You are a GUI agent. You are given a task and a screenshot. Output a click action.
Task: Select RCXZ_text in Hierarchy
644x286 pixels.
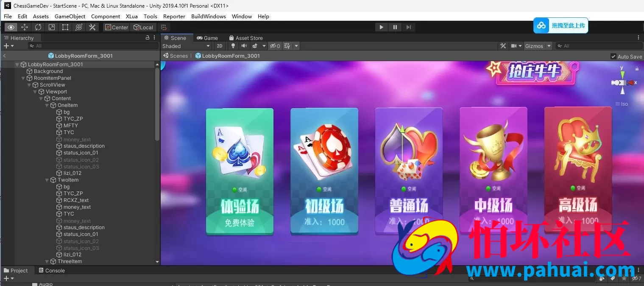click(76, 200)
